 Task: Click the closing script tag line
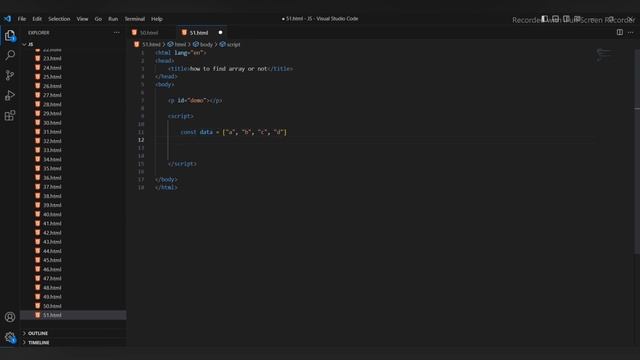pos(182,164)
